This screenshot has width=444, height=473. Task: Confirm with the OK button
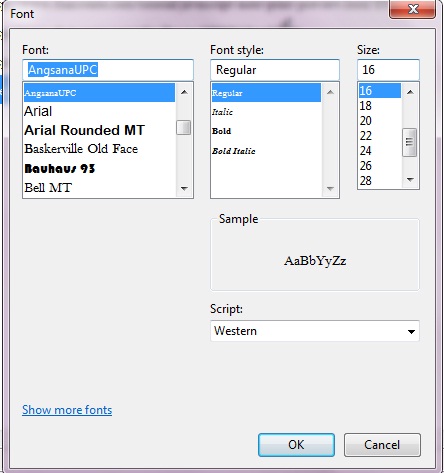point(296,445)
